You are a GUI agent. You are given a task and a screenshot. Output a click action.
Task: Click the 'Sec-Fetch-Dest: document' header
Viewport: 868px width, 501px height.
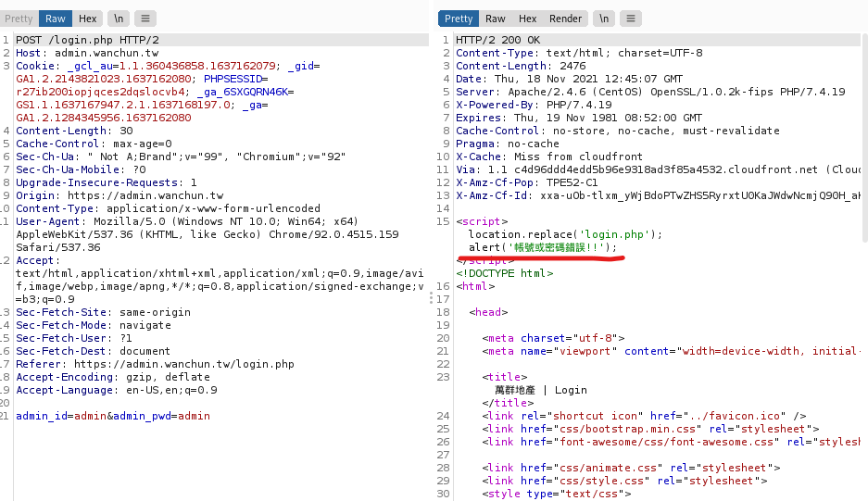point(93,352)
